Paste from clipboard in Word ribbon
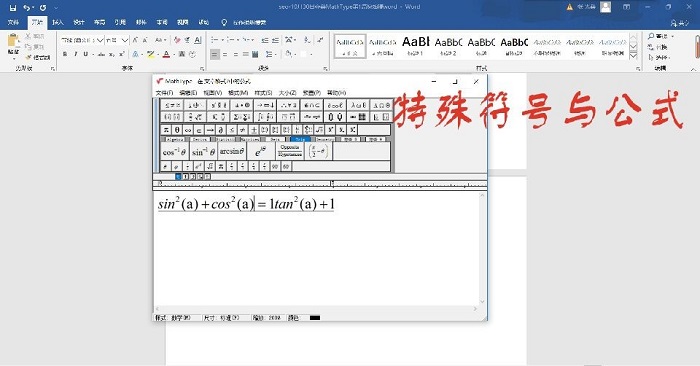 [x=13, y=46]
